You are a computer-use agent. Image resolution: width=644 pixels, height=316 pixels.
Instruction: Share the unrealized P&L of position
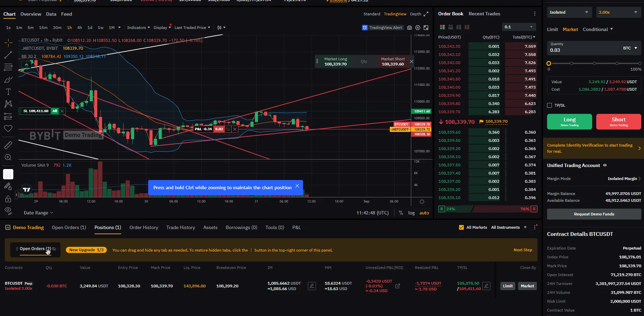398,286
